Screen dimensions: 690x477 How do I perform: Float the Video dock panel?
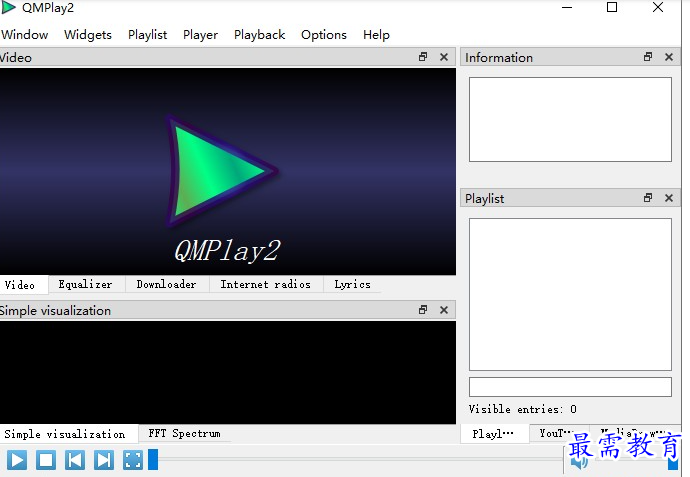coord(423,57)
